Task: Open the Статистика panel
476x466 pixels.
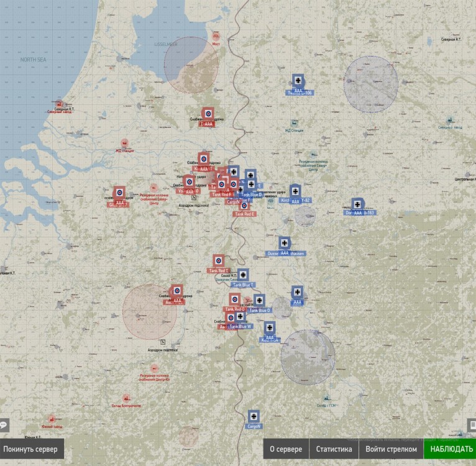Action: [x=334, y=449]
